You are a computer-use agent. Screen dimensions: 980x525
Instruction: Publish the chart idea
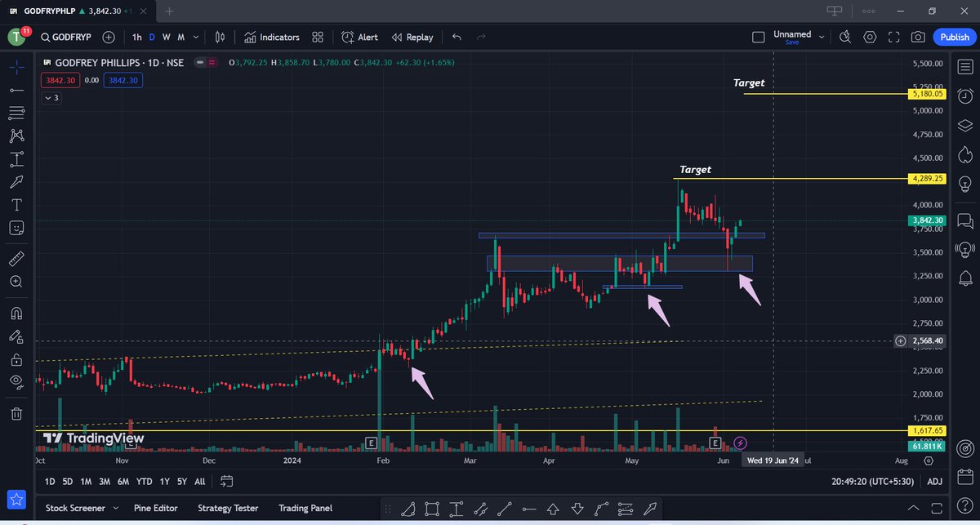(955, 38)
